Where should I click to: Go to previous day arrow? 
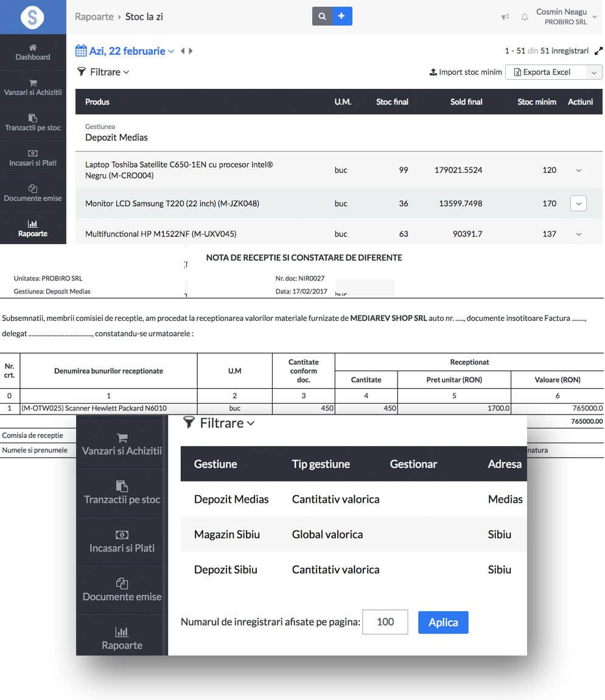tap(183, 51)
